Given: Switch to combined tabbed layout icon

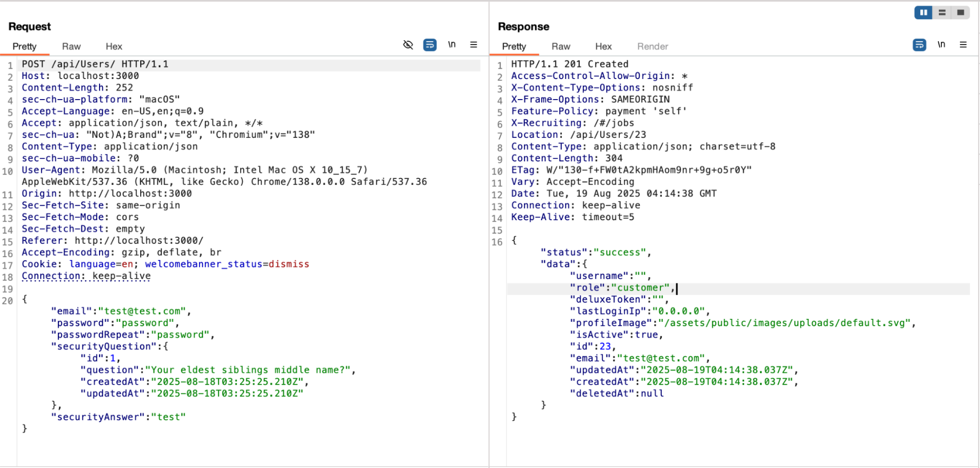Looking at the screenshot, I should [960, 12].
